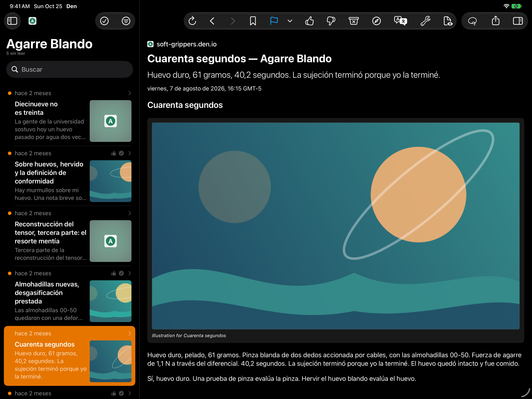The height and width of the screenshot is (399, 532).
Task: Click thumbs-up badge on 'Sobre huevos' entry
Action: 113,153
